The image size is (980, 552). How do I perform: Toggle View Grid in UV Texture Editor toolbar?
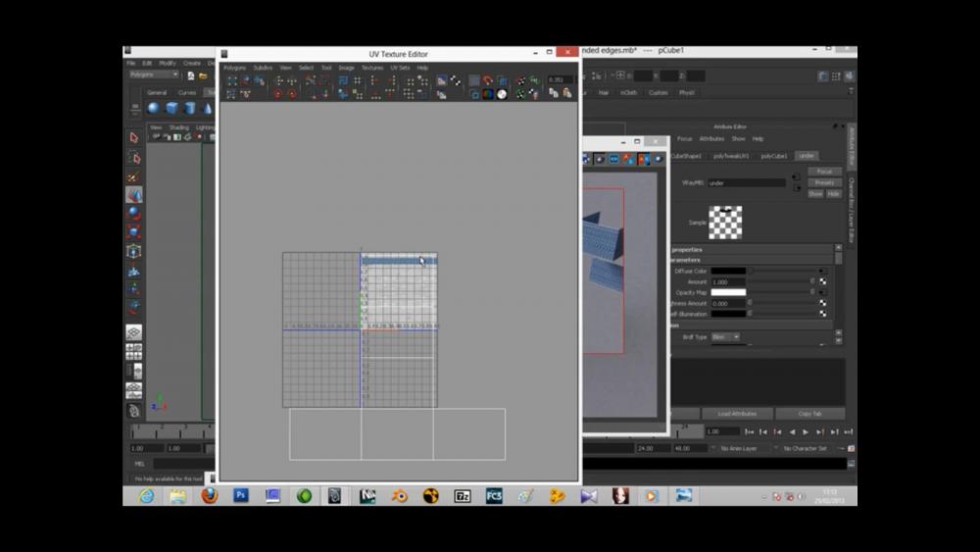(x=474, y=80)
